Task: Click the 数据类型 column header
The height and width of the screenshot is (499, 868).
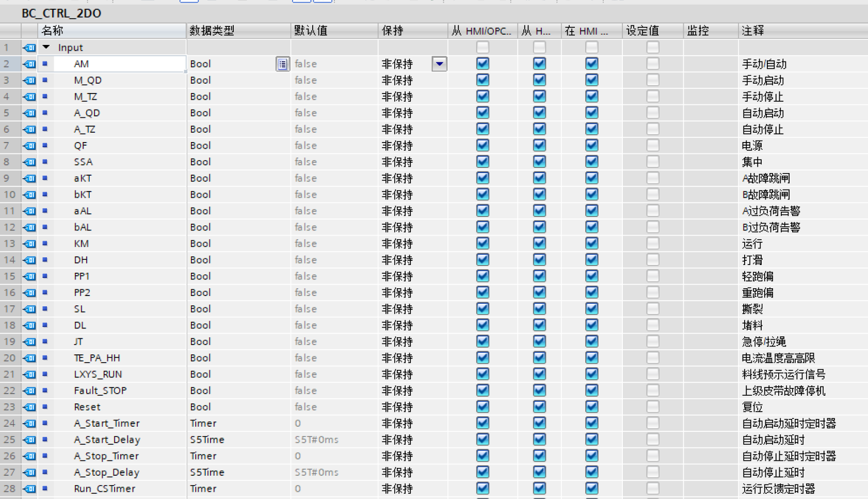Action: pos(238,31)
